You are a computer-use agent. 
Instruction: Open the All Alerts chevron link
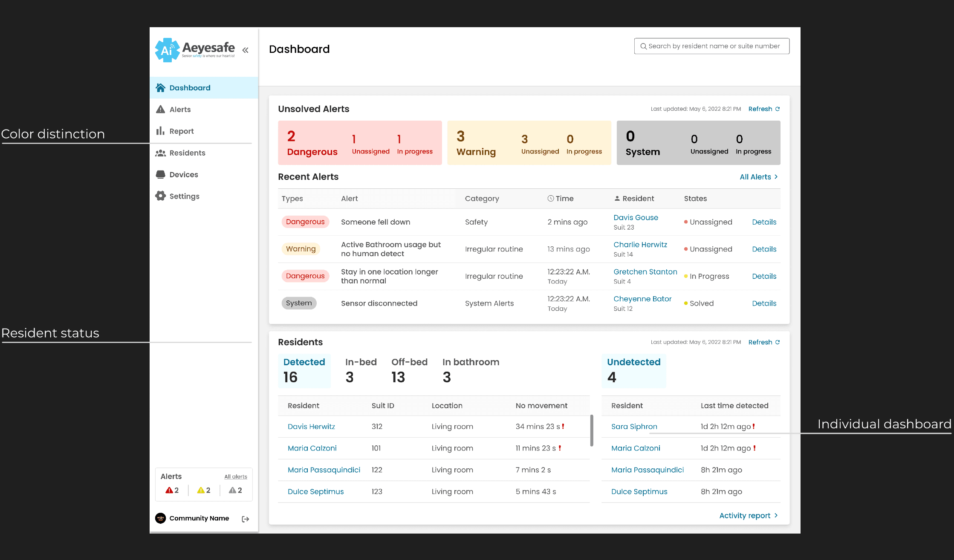coord(759,177)
